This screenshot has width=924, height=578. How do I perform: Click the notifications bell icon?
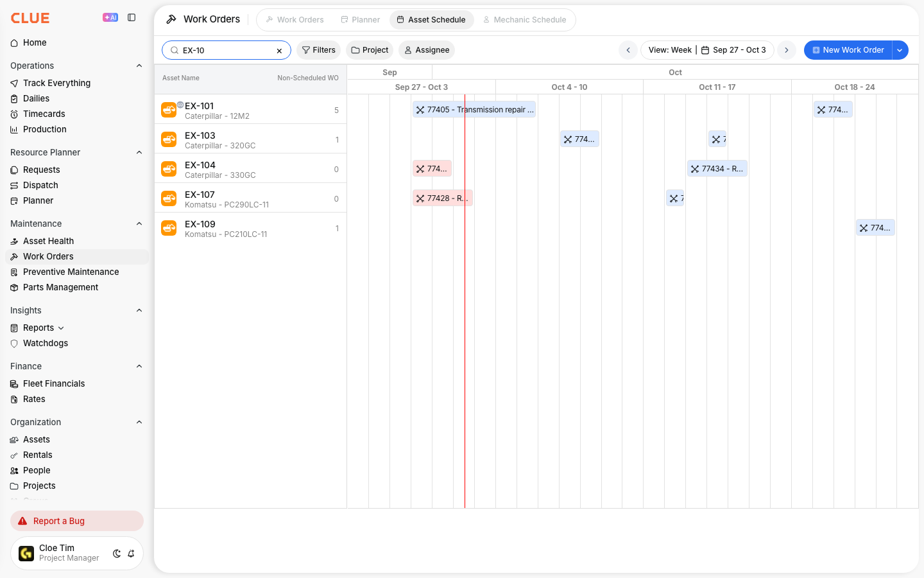(131, 554)
